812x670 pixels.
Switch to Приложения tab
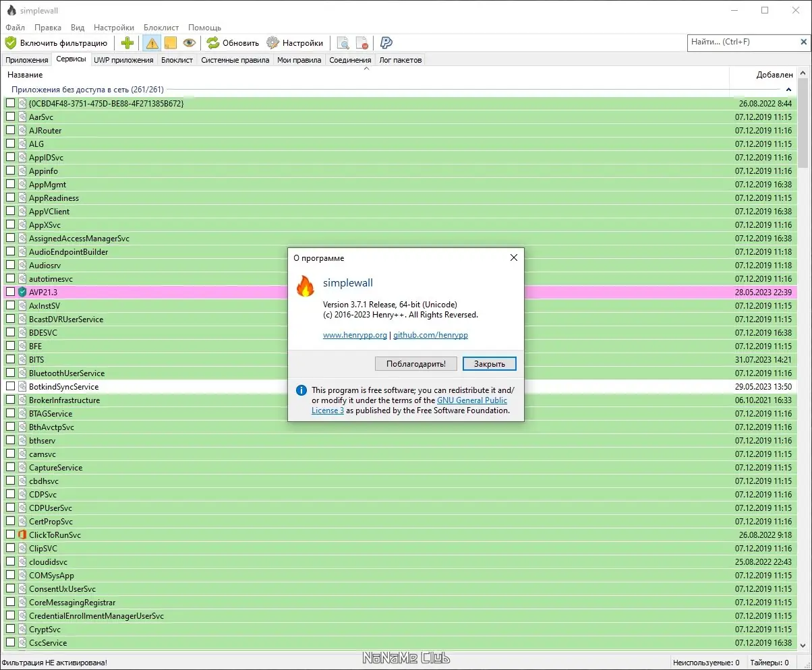click(27, 60)
